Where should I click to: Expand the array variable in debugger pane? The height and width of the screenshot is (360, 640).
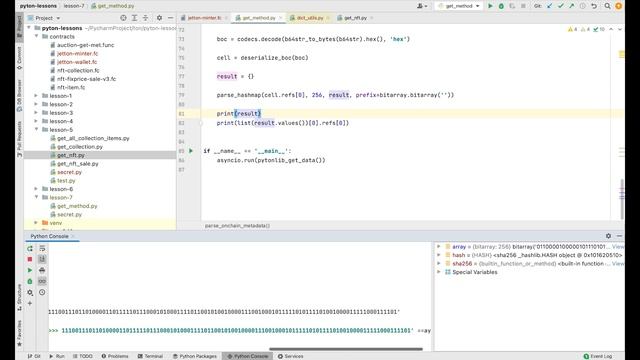pyautogui.click(x=439, y=247)
